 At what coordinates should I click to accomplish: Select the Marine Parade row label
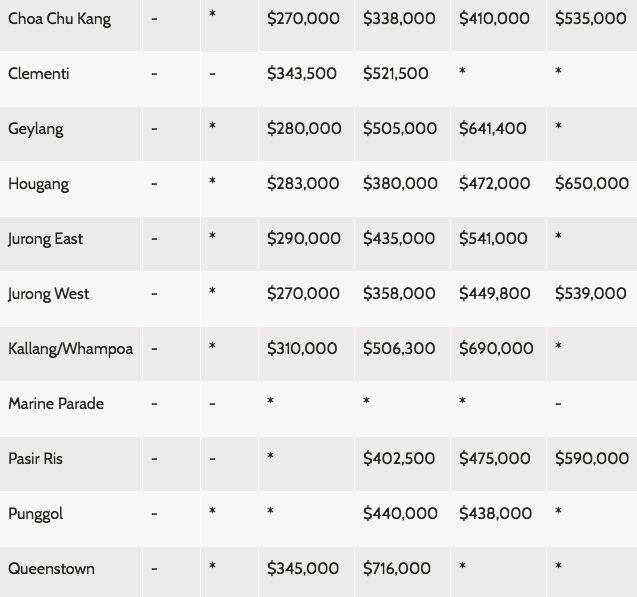(x=56, y=404)
